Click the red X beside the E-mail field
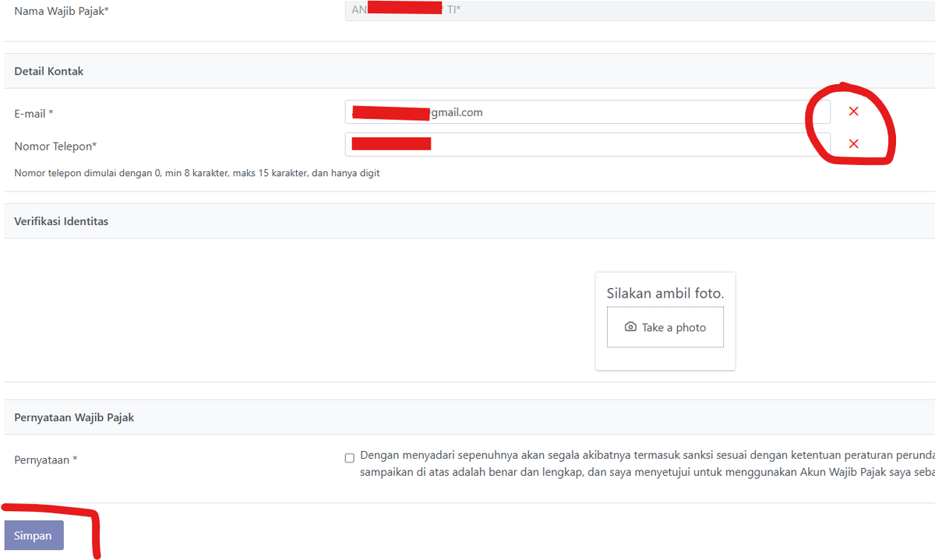 [x=853, y=111]
